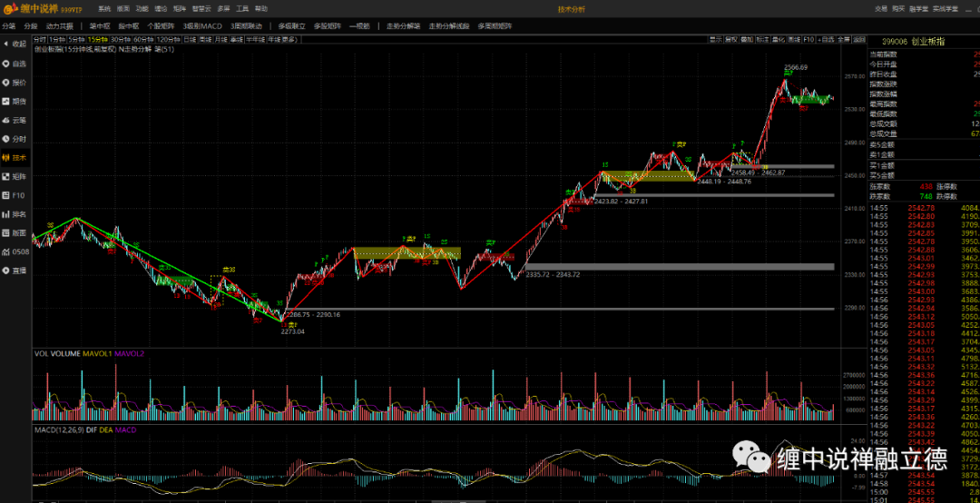Switch to 半年线 tab
The image size is (980, 503).
pos(255,39)
